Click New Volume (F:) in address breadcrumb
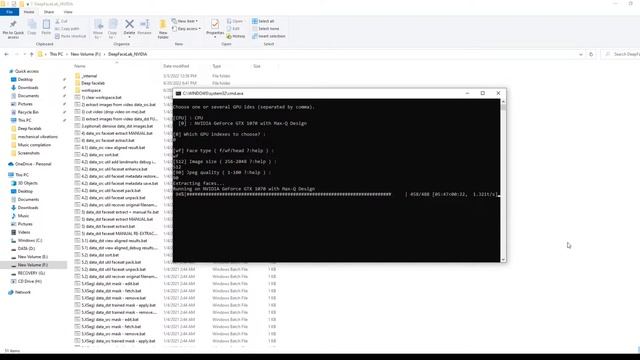Viewport: 640px width, 360px height. coord(86,54)
